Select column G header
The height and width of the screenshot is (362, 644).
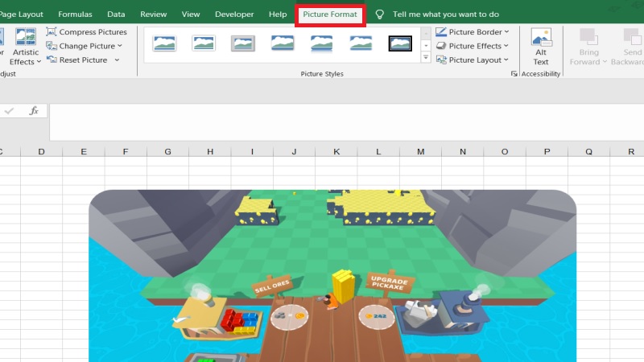click(168, 151)
